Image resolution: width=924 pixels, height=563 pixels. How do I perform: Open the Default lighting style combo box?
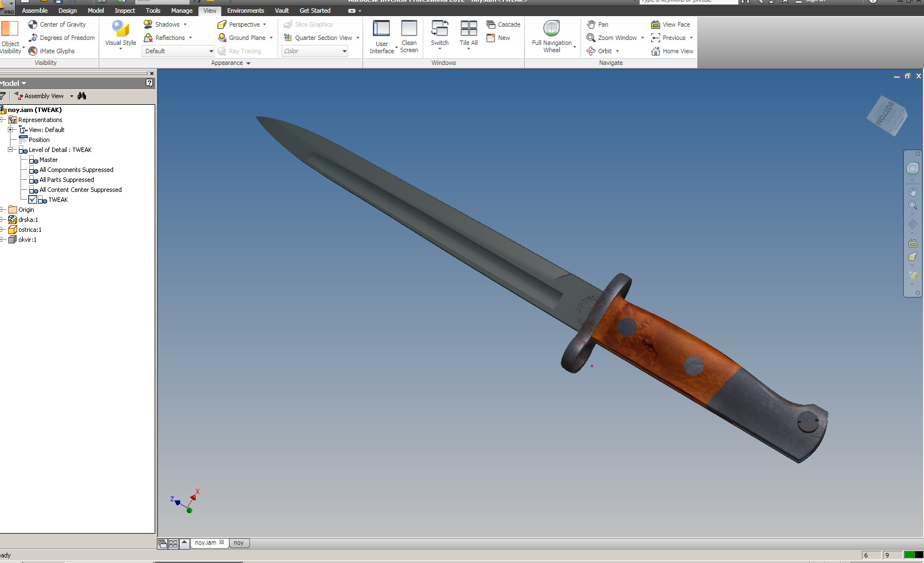tap(178, 51)
